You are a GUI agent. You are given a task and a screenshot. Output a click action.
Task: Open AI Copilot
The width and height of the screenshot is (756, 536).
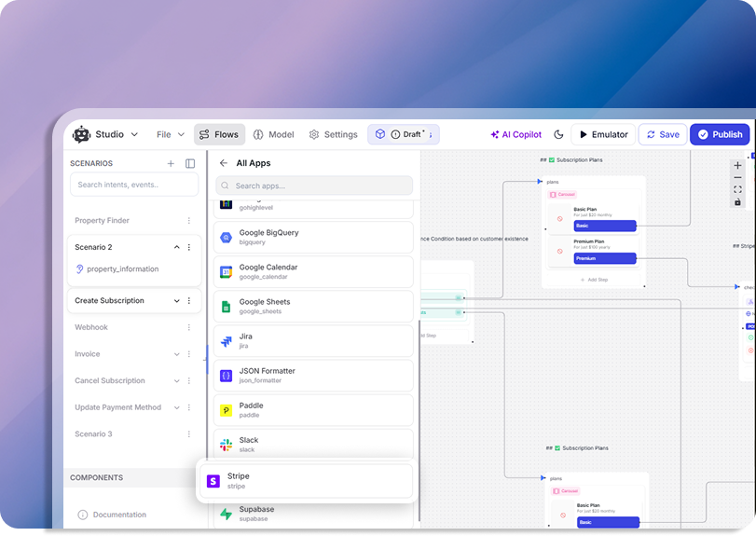(515, 134)
